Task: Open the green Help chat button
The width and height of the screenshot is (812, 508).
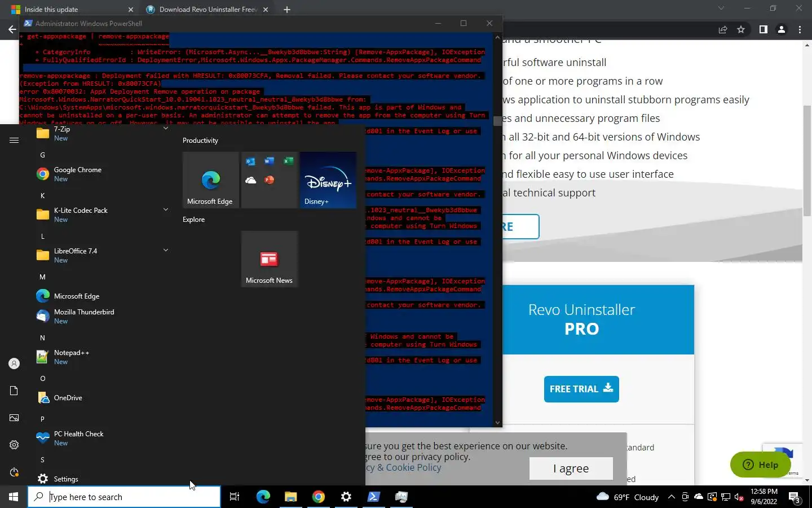Action: [x=760, y=465]
